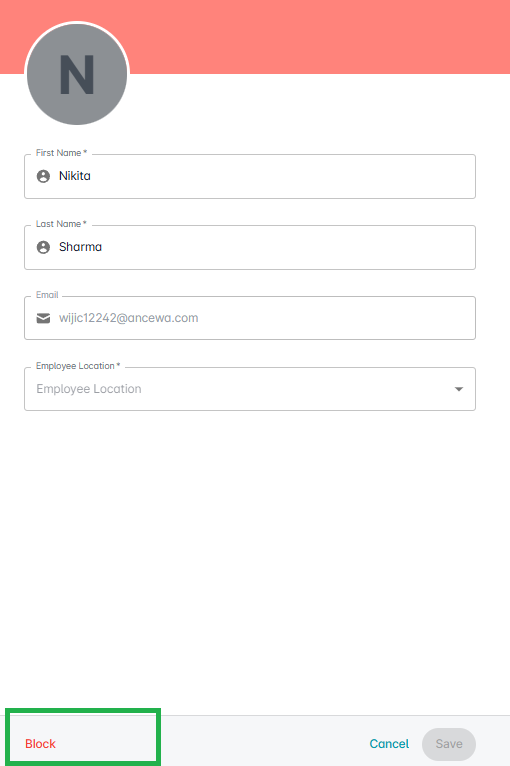Viewport: 510px width, 766px height.
Task: Click the Employee Location * label text
Action: [x=78, y=366]
